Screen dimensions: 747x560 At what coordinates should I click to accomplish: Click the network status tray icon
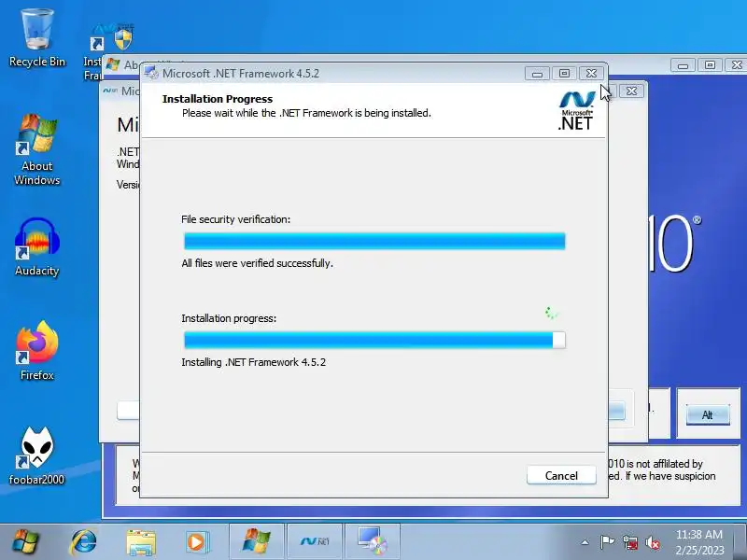(630, 542)
